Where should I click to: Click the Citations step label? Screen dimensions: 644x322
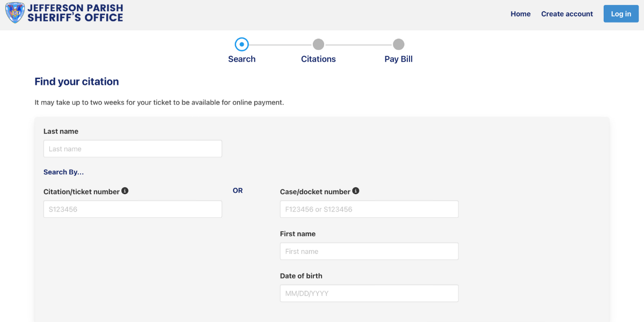click(x=318, y=59)
